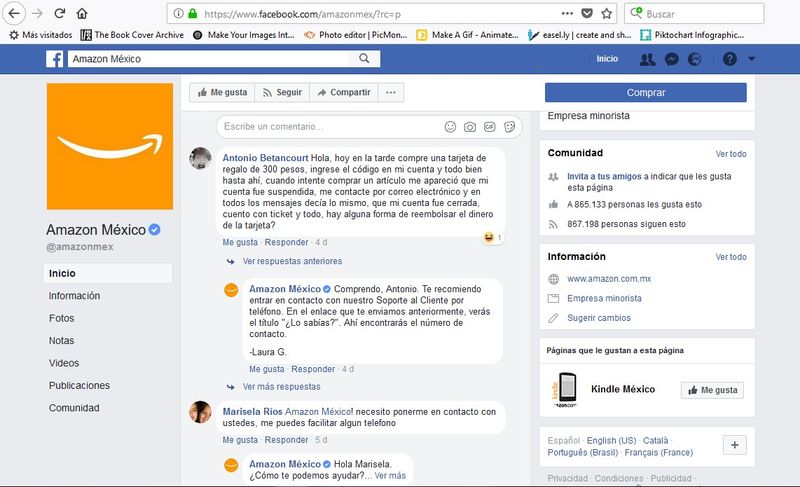Viewport: 800px width, 487px height.
Task: Like the page with Me gusta button
Action: tap(222, 93)
